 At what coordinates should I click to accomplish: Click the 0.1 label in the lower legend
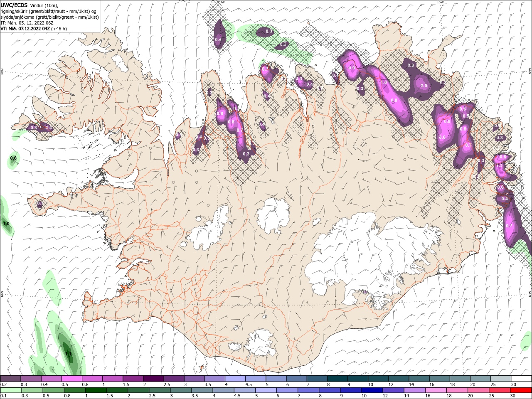[4, 396]
